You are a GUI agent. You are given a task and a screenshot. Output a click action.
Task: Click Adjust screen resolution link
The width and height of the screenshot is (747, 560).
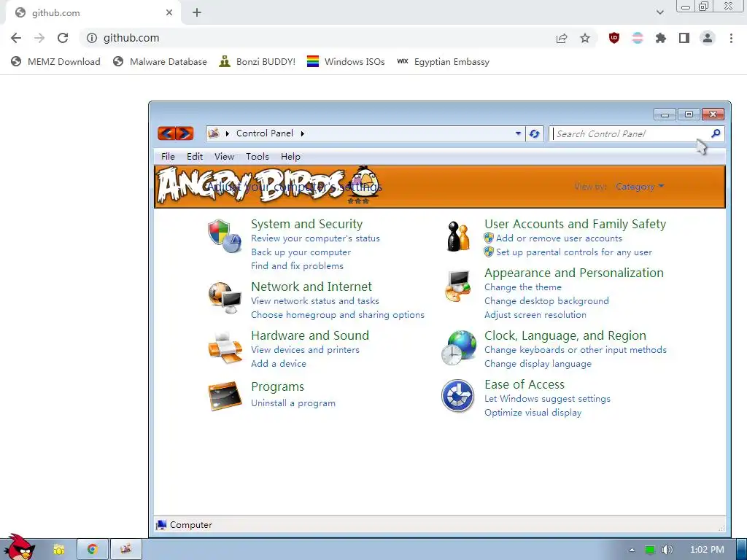[x=535, y=315]
